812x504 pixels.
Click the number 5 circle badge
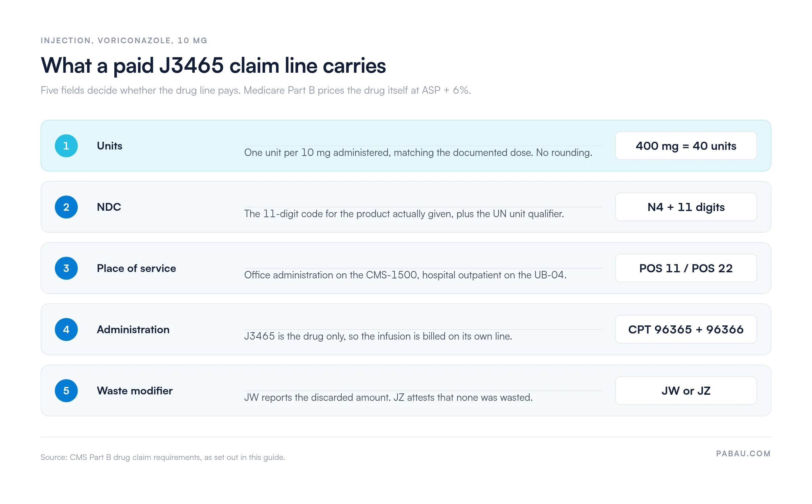(x=66, y=391)
